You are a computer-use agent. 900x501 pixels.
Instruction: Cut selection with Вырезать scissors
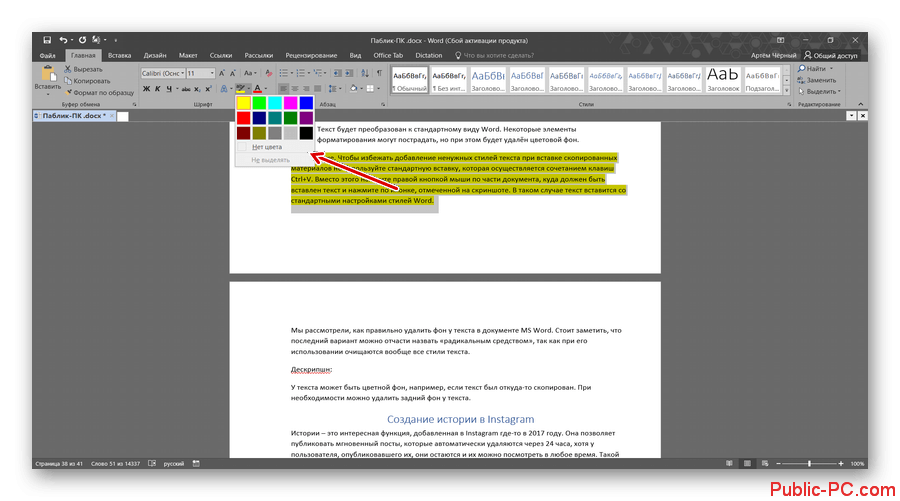point(83,69)
